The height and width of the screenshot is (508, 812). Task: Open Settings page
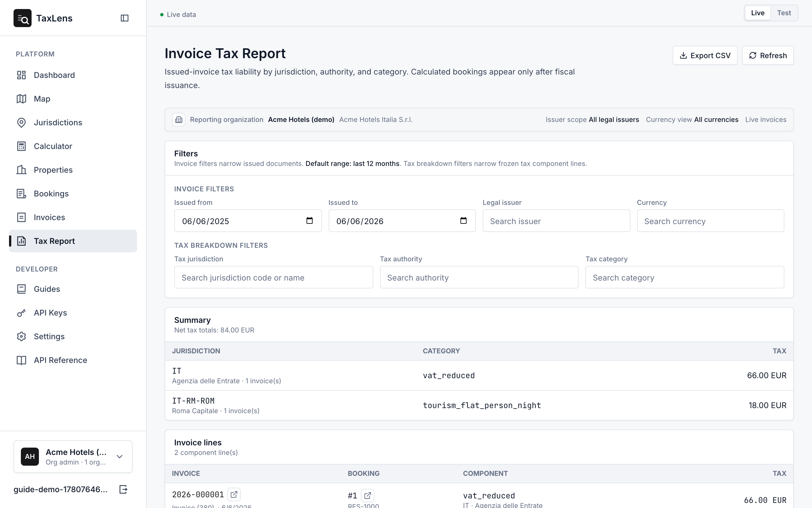coord(73,336)
